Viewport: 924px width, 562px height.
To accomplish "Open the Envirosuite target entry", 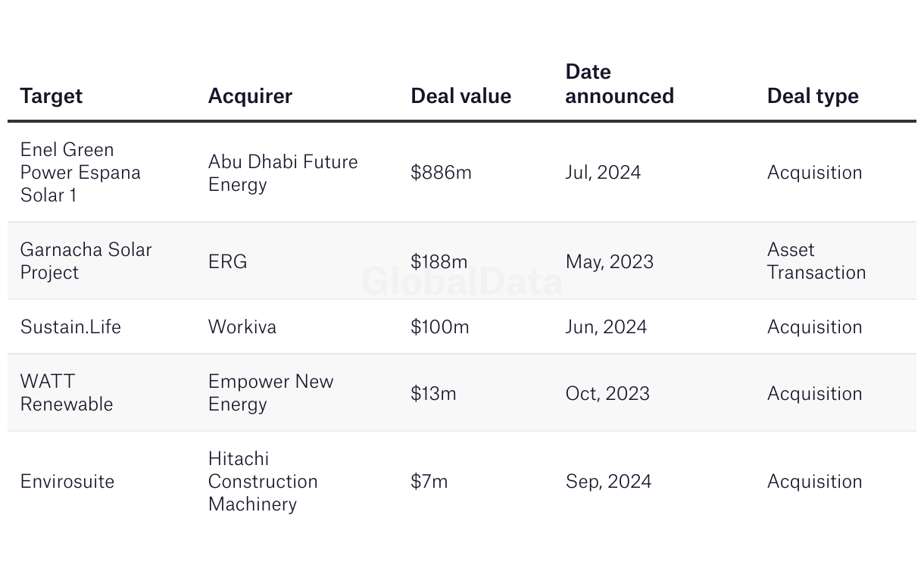I will pyautogui.click(x=67, y=481).
